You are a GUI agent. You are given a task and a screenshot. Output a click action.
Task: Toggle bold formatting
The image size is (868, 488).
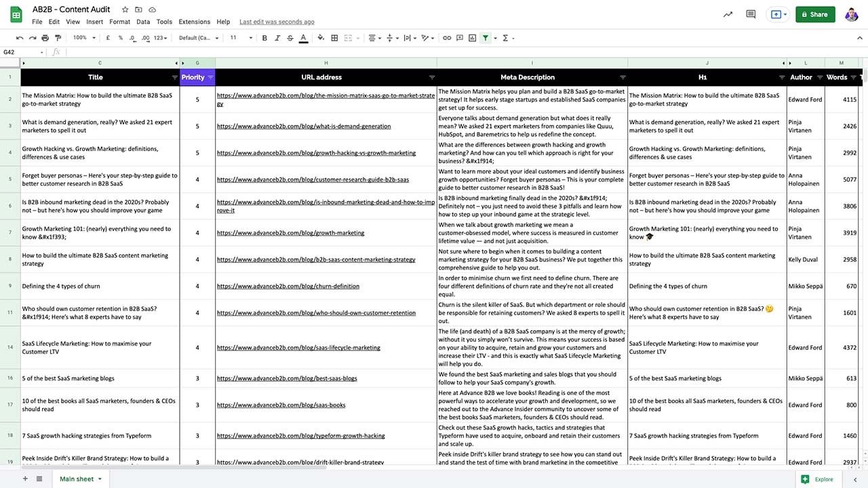click(x=264, y=38)
